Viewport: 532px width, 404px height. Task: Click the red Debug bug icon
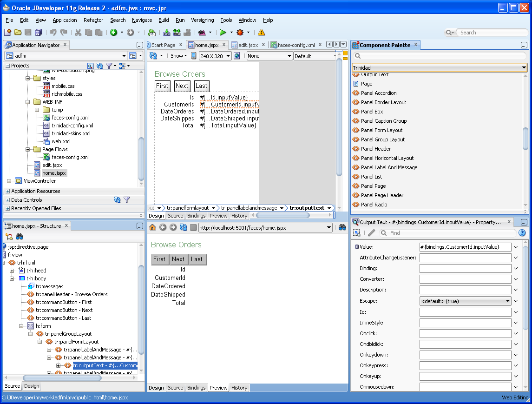point(240,32)
